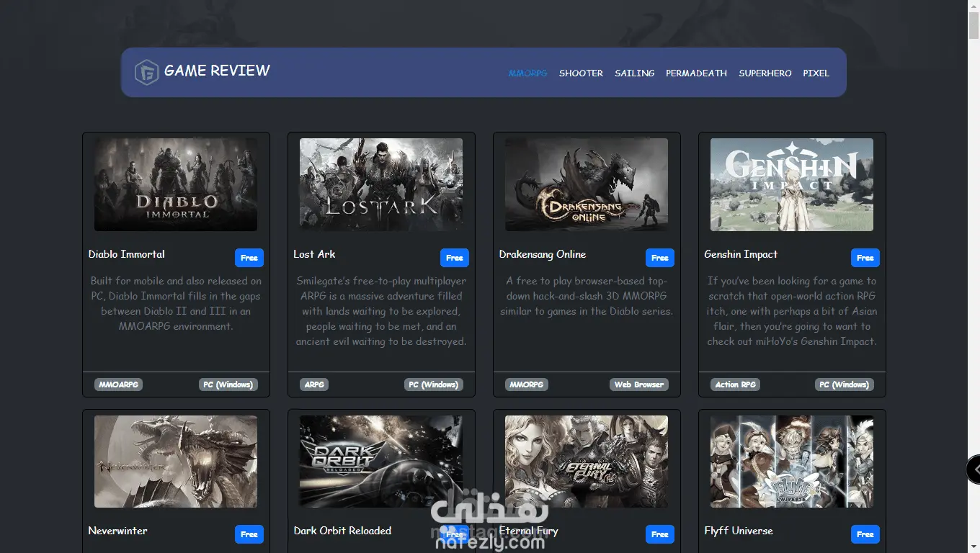Viewport: 980px width, 553px height.
Task: Click the Action RPG tag on Genshin Impact
Action: [735, 385]
